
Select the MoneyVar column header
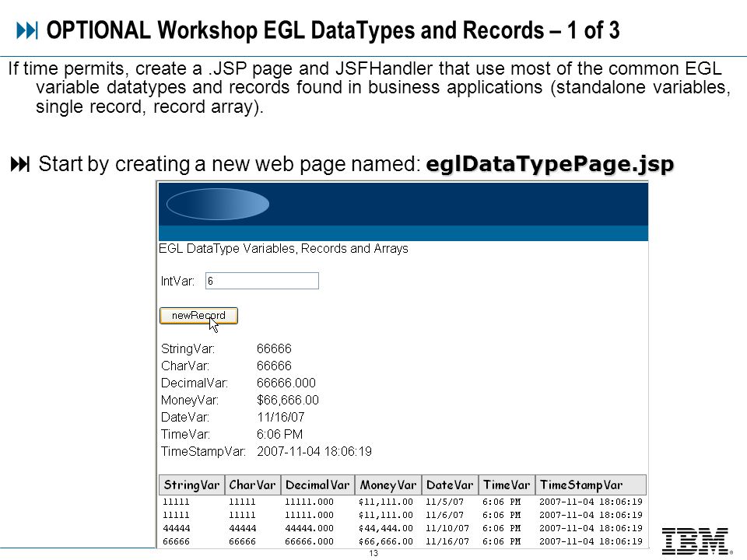388,485
